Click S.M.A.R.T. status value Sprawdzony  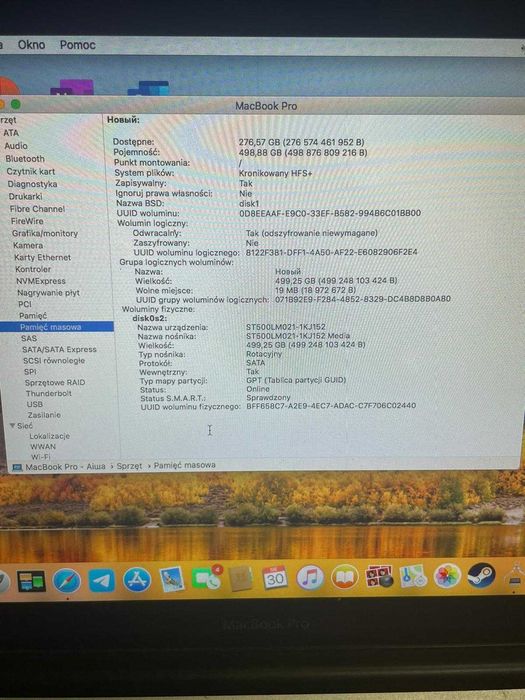pos(268,397)
